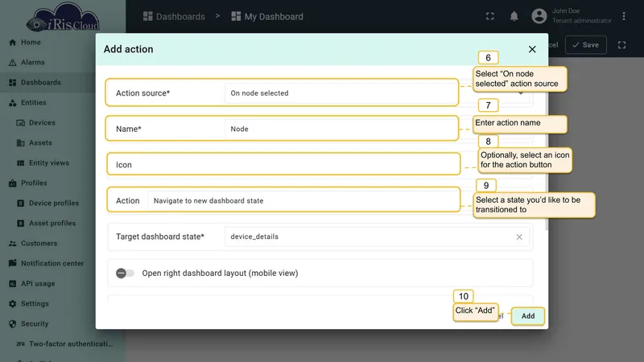Screen dimensions: 644x362
Task: Click the Save button
Action: (x=586, y=45)
